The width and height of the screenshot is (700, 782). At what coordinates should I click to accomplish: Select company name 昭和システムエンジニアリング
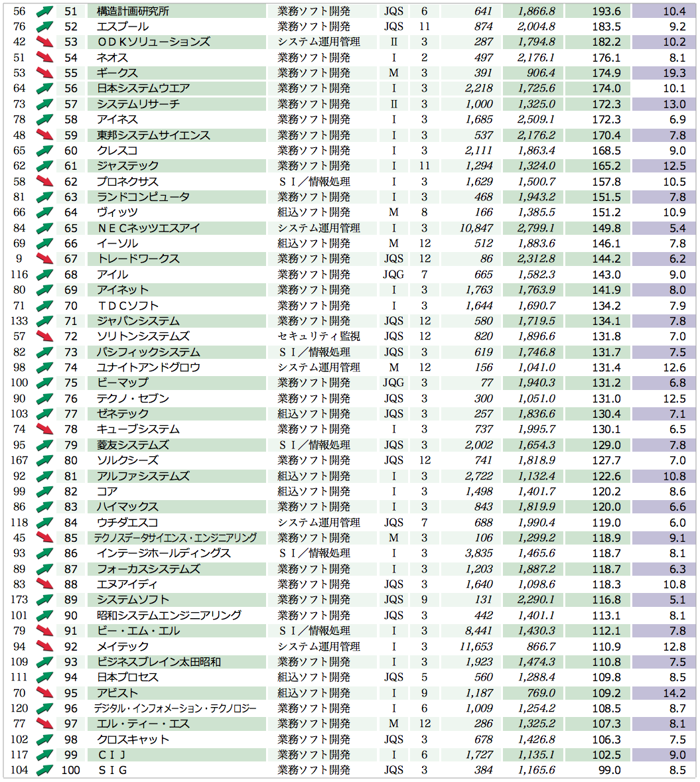169,615
